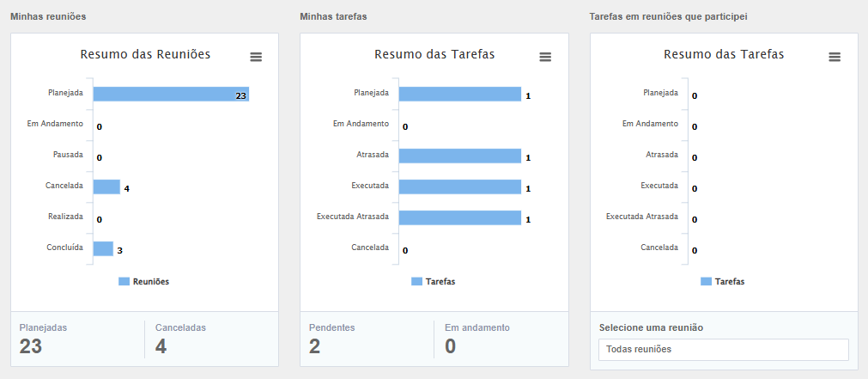The image size is (868, 379).
Task: Click the Planejada task bar in Minhas tarefas
Action: pos(459,95)
